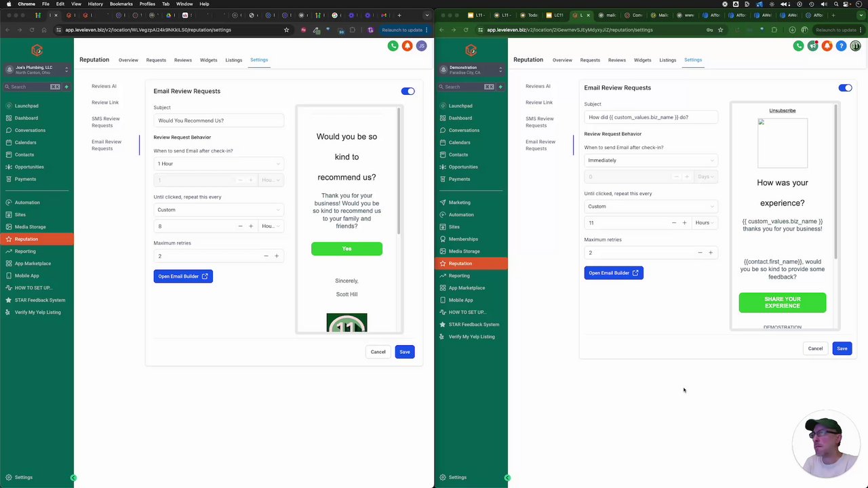Click Open Email Builder in Demonstration window
This screenshot has height=488, width=868.
[614, 272]
